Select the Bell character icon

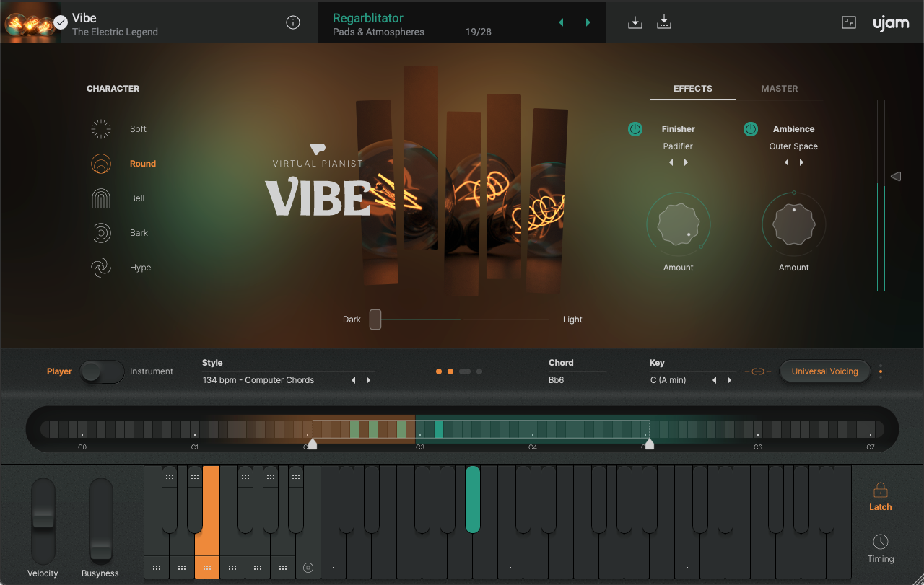point(101,198)
